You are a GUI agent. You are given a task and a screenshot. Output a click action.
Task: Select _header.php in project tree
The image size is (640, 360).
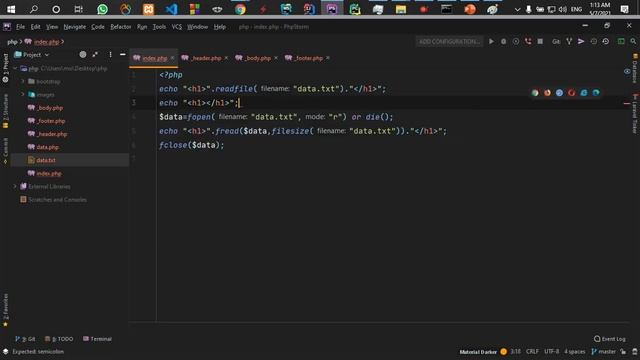pos(51,134)
